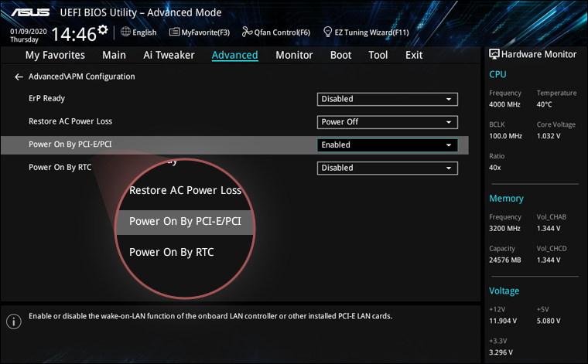Select the ErP Ready setting row

click(234, 99)
